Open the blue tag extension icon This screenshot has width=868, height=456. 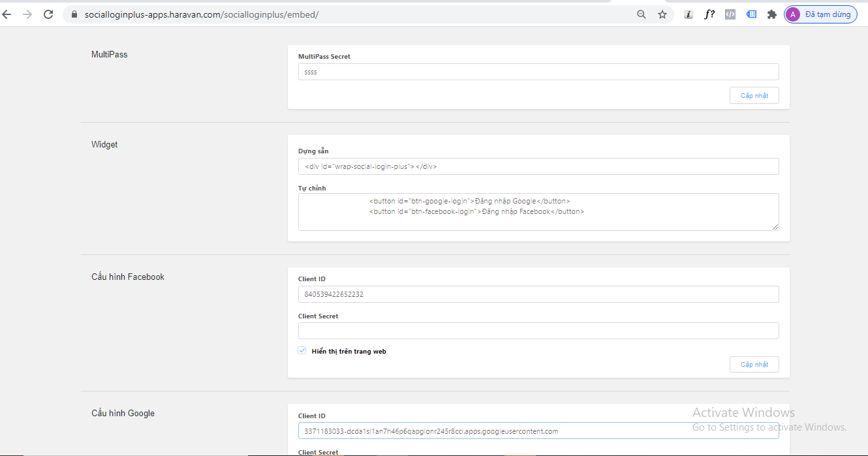point(751,14)
